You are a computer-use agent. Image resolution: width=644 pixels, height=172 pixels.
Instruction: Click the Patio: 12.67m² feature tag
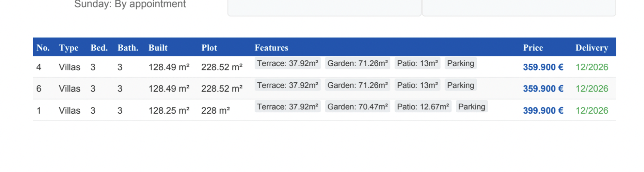(x=423, y=107)
